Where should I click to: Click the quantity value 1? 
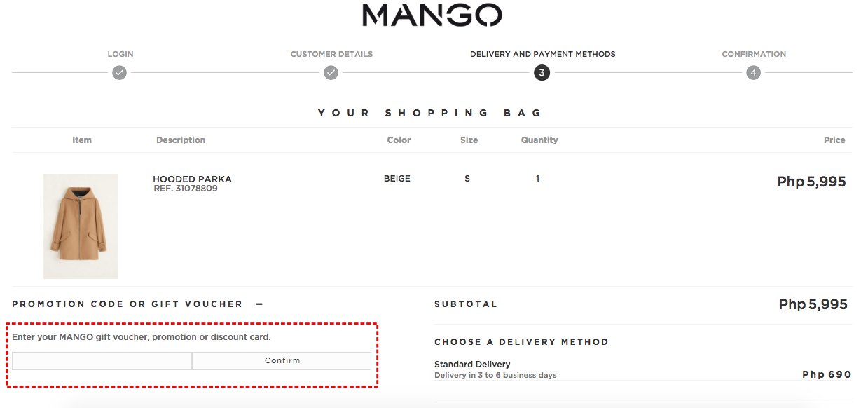(x=537, y=179)
